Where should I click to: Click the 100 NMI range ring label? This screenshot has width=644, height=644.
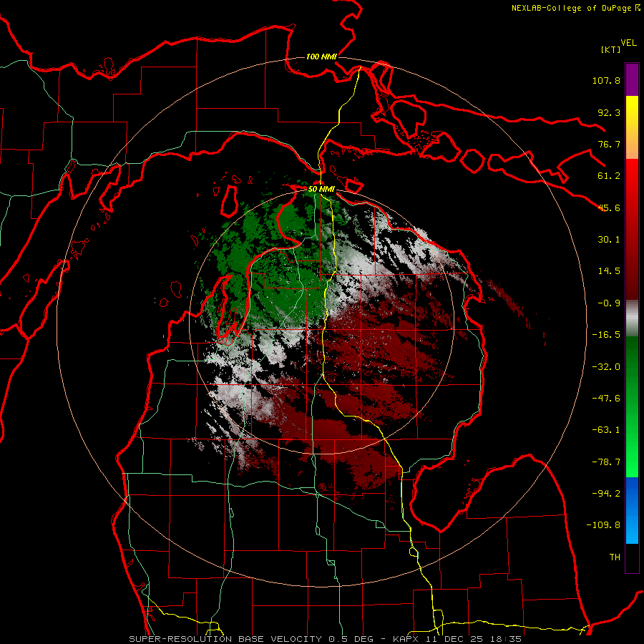(x=321, y=57)
